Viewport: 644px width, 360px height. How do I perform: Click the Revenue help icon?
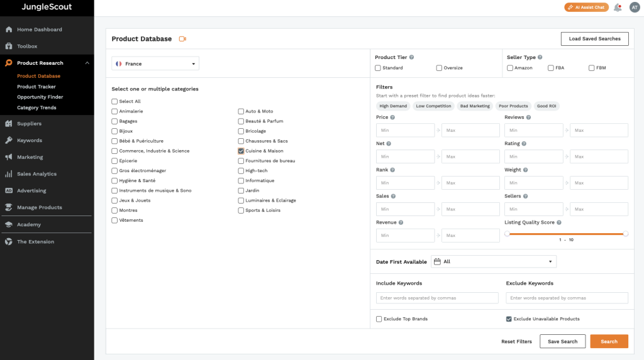401,222
